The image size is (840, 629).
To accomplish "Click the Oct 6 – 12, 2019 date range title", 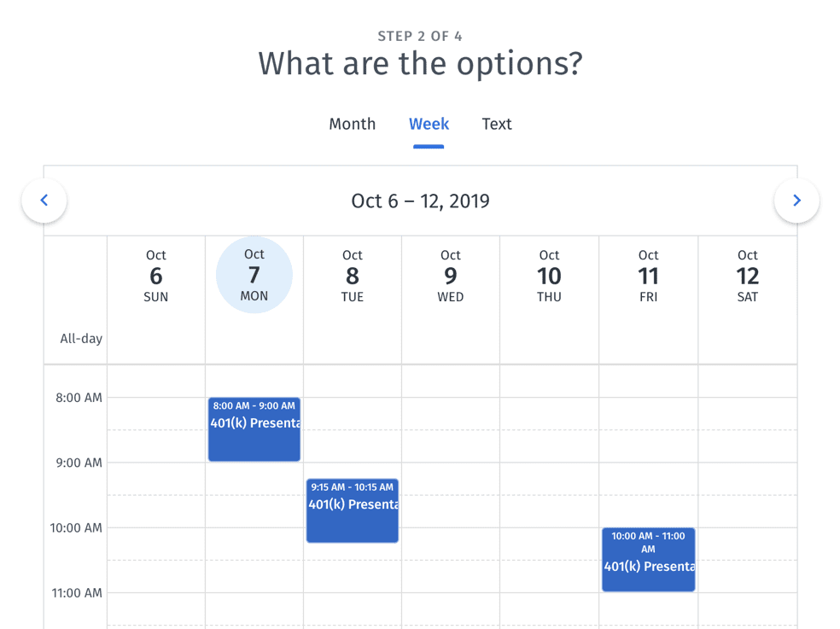I will click(x=420, y=201).
